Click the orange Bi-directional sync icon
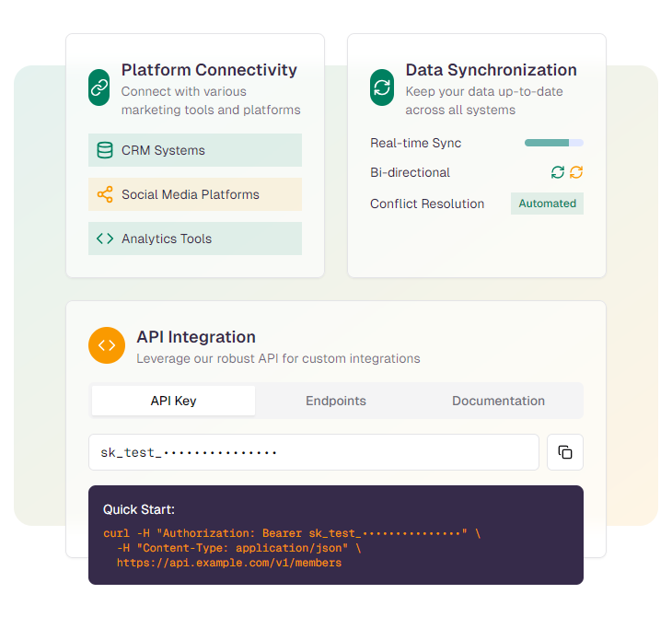The image size is (672, 617). [x=576, y=172]
